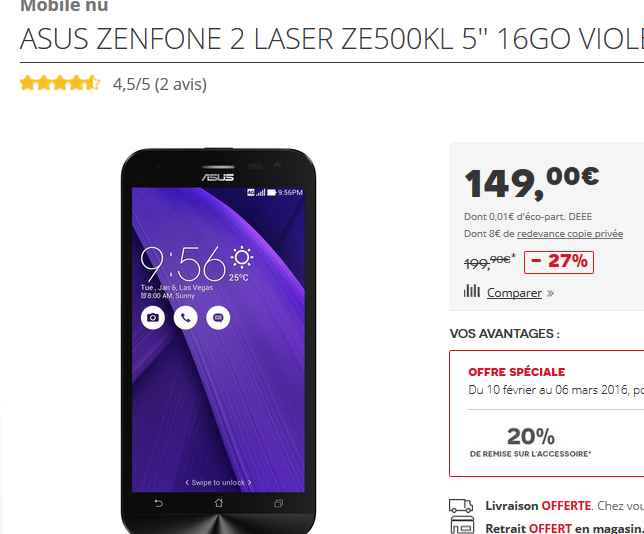Image resolution: width=644 pixels, height=534 pixels.
Task: Click the message bubble icon on phone
Action: tap(218, 318)
